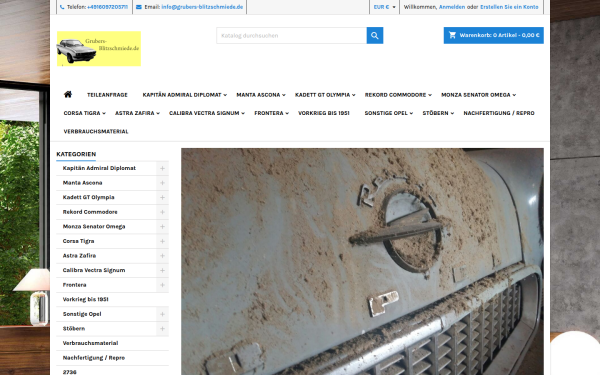
Task: Click the home icon in navigation menu
Action: tap(68, 95)
